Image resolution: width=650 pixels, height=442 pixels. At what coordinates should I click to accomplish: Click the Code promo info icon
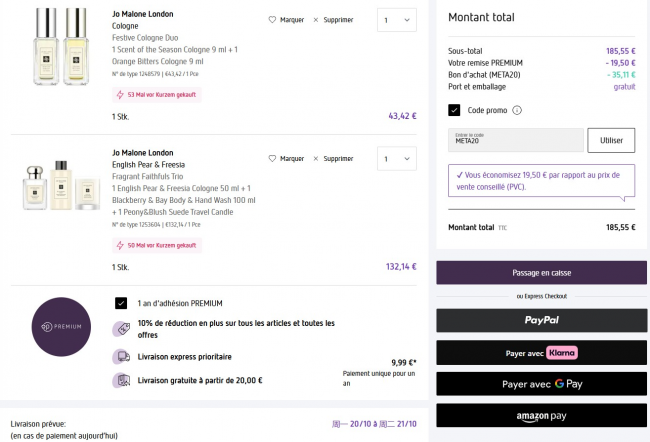coord(517,110)
